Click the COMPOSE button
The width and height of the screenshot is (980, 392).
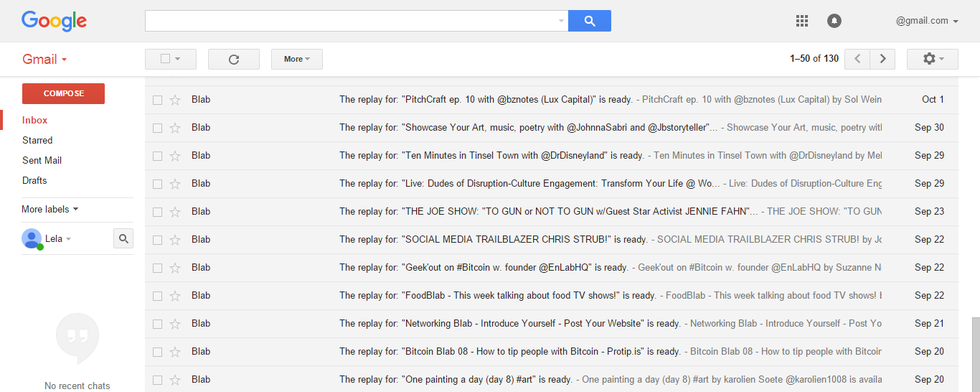(63, 93)
